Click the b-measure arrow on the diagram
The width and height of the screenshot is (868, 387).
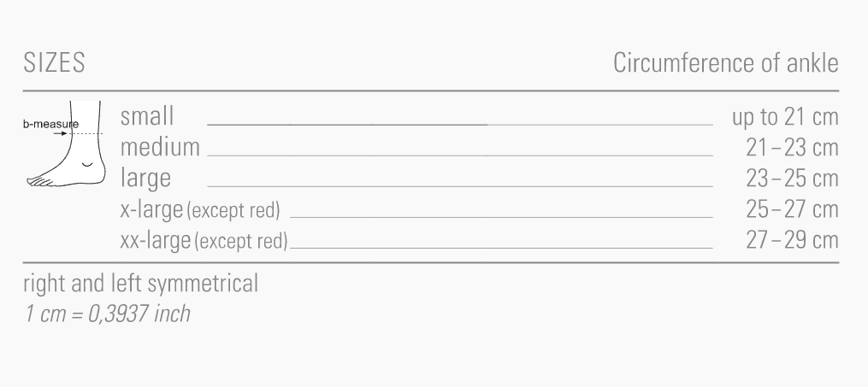click(64, 133)
